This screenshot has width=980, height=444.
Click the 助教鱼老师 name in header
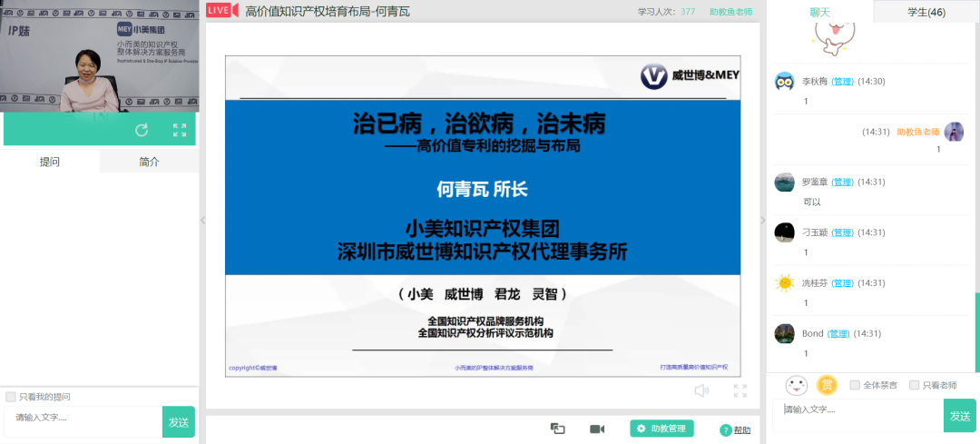[x=730, y=11]
